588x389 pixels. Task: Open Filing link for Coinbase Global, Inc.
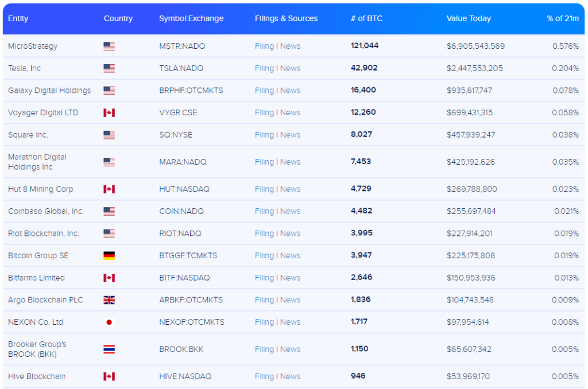tap(264, 211)
